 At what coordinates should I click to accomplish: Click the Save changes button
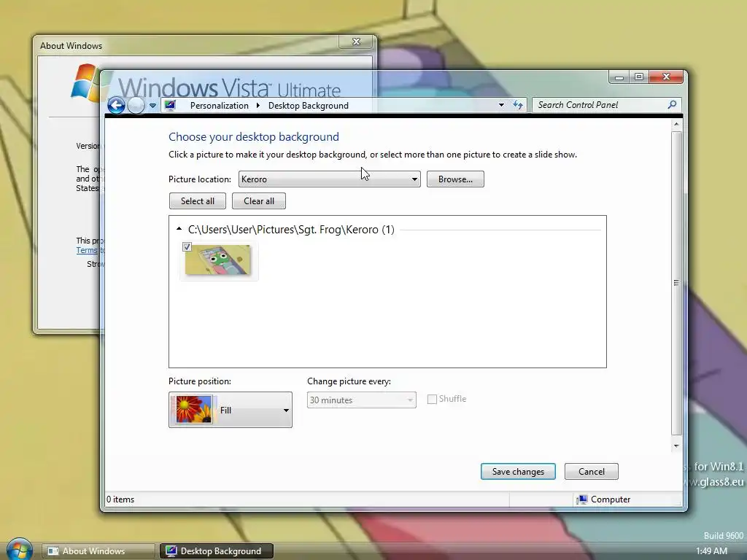point(518,472)
